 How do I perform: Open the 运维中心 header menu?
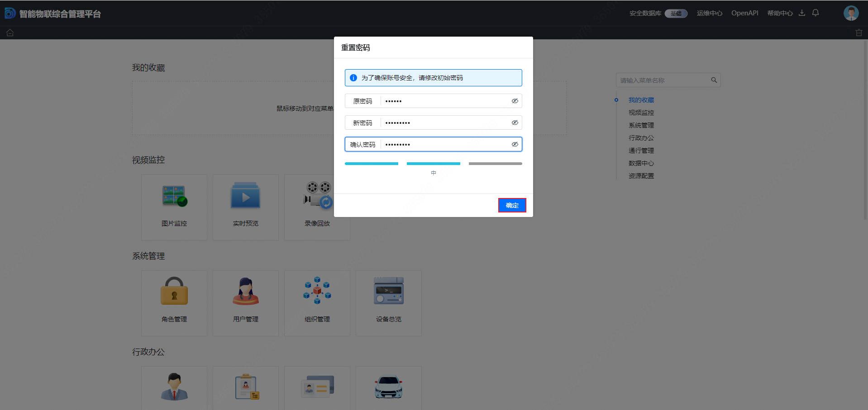click(x=709, y=13)
